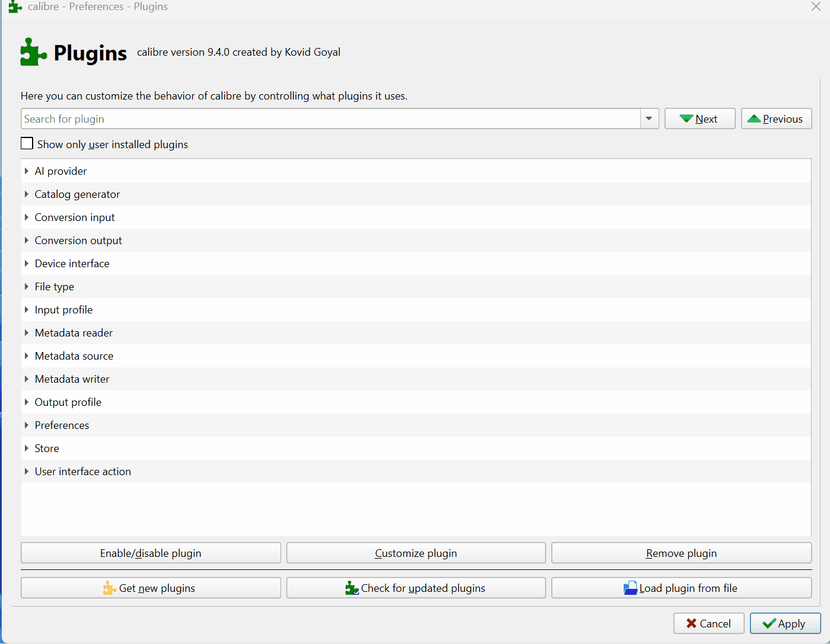830x644 pixels.
Task: Select the User interface action category
Action: (x=83, y=472)
